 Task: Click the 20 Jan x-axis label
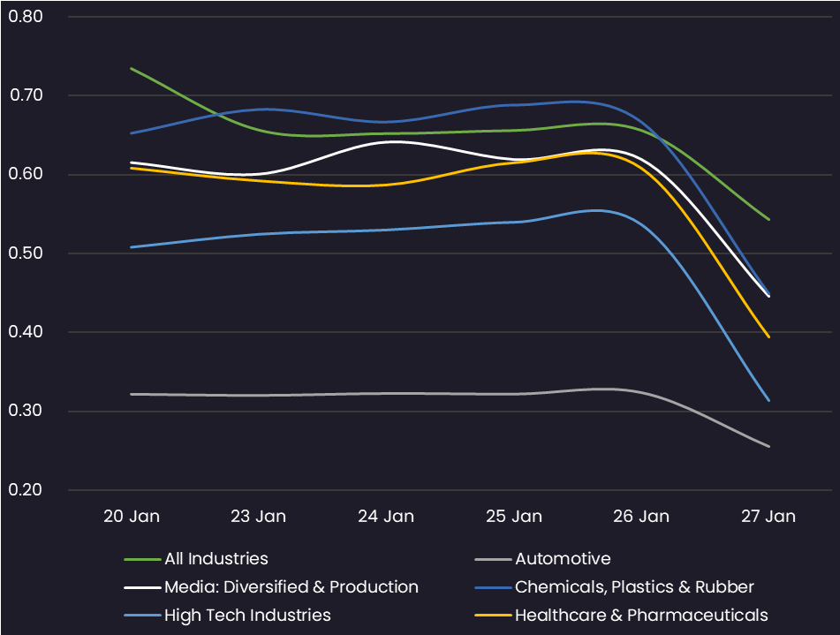(132, 517)
